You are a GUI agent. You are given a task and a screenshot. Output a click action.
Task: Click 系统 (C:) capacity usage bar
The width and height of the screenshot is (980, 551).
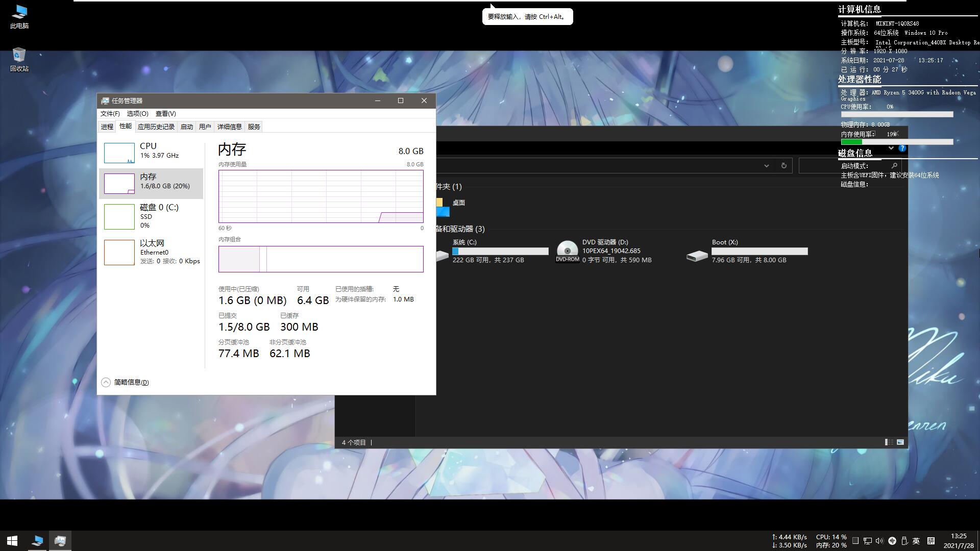click(500, 251)
